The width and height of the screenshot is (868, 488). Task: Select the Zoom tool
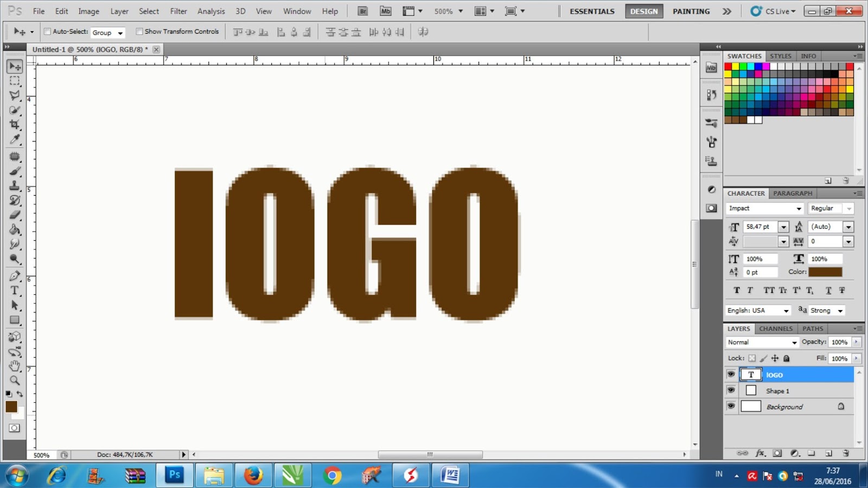point(15,381)
